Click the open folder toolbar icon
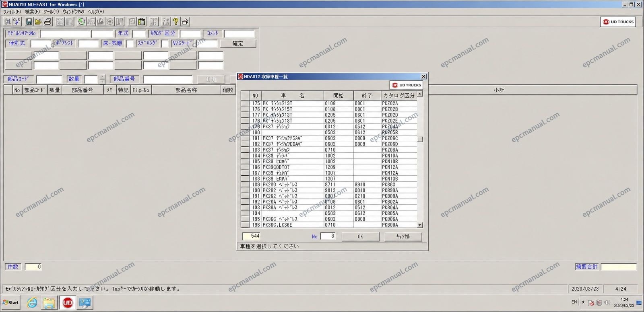 38,22
